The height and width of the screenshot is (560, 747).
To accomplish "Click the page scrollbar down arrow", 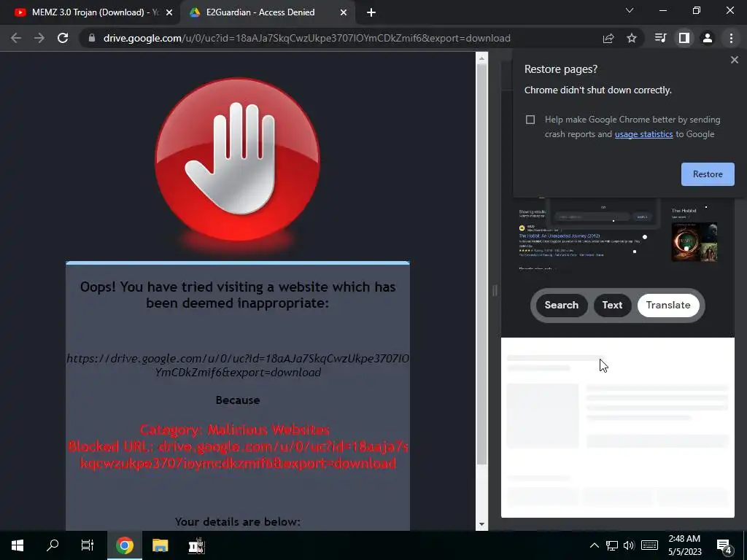I will (481, 524).
